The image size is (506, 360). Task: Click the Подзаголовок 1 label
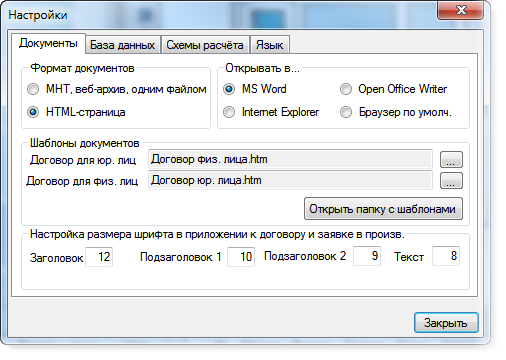(181, 257)
